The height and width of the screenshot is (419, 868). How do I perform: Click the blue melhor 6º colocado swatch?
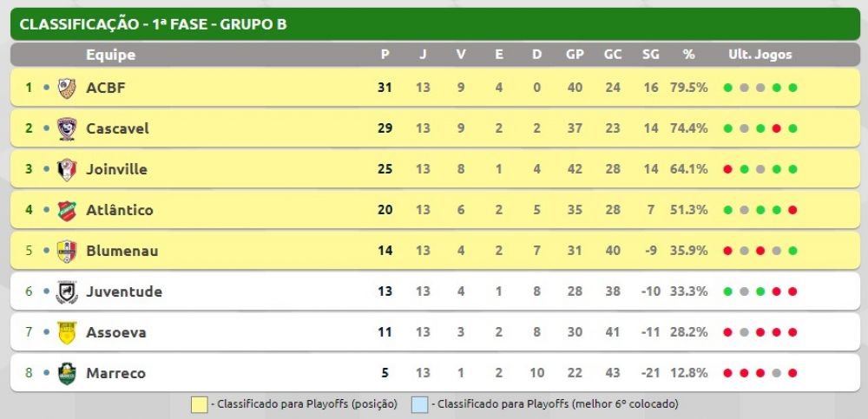(x=419, y=404)
